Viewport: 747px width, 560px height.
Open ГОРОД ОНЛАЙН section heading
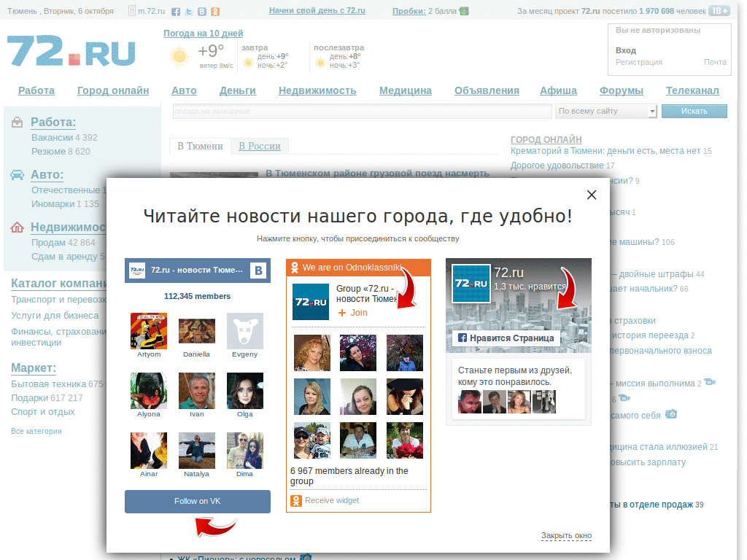coord(546,139)
